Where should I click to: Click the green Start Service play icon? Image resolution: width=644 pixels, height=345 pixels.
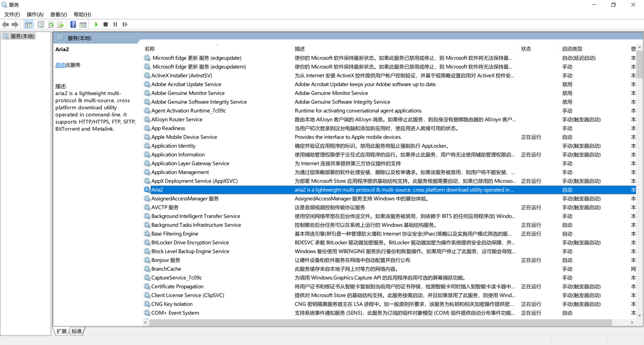[x=96, y=24]
